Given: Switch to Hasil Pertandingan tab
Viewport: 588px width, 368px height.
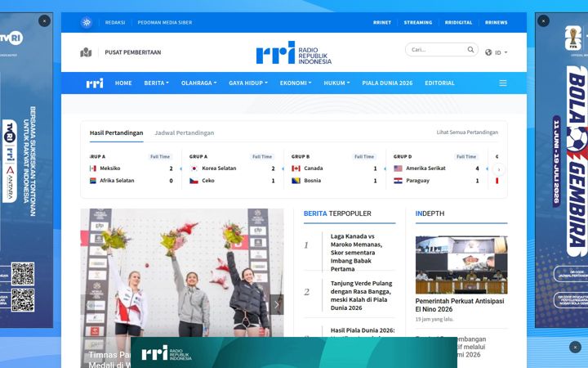Looking at the screenshot, I should [116, 133].
